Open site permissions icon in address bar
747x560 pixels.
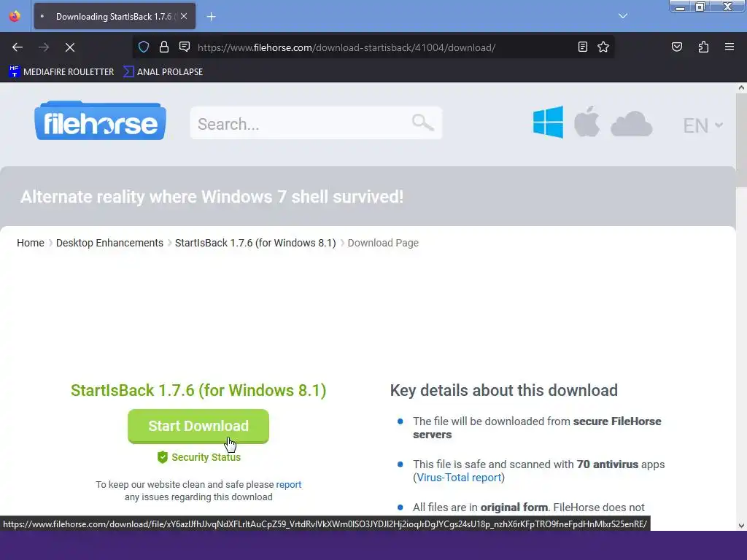[185, 47]
